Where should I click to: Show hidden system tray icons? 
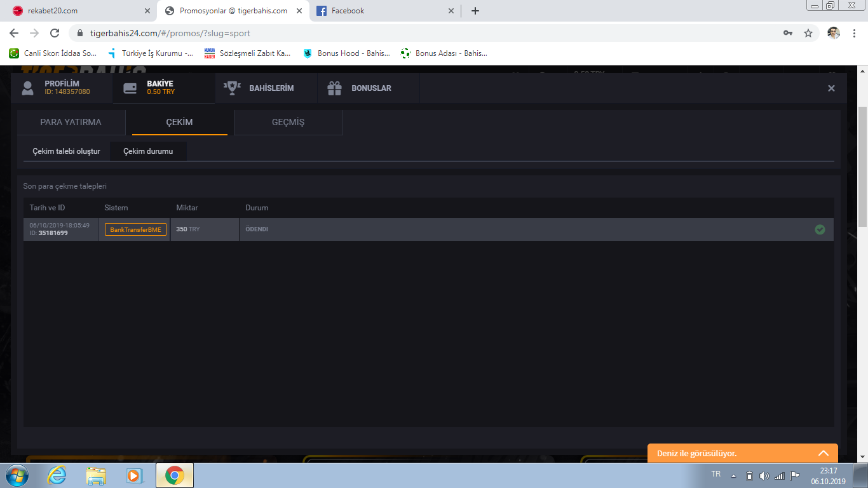click(733, 476)
